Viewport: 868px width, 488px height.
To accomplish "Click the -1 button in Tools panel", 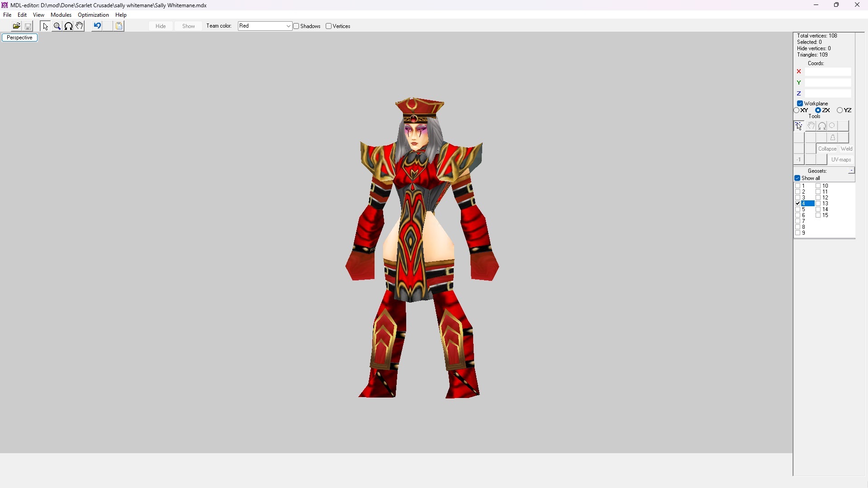I will [x=799, y=160].
